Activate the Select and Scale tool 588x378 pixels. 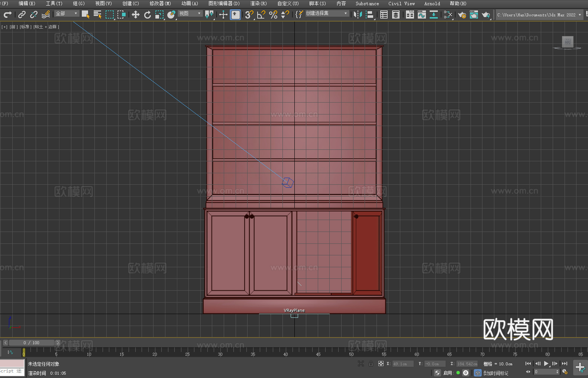pos(159,14)
